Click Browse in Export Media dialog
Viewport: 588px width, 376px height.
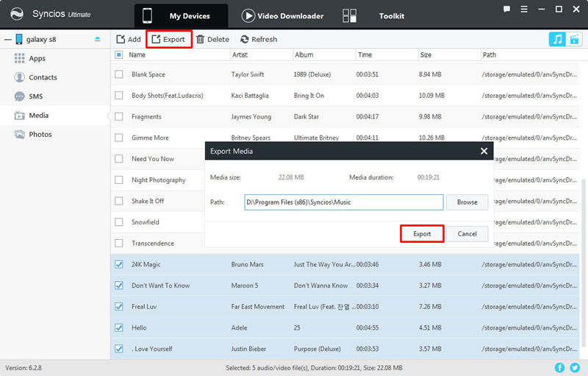(x=467, y=202)
